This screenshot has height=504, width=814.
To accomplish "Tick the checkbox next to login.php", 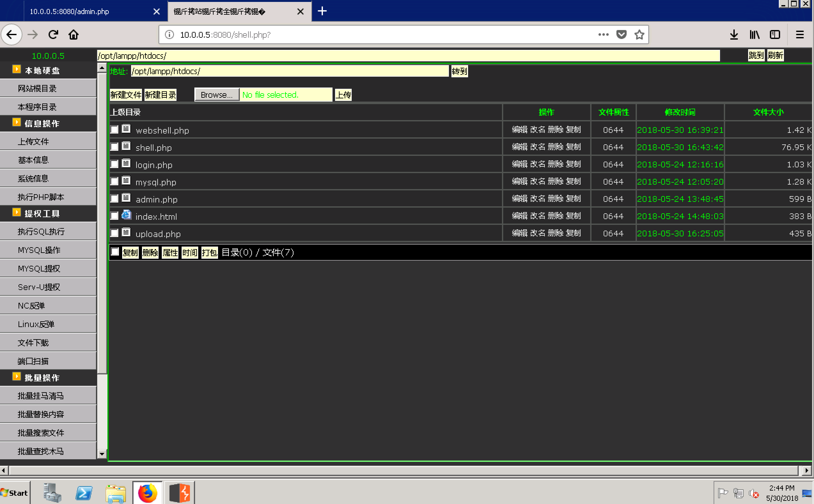I will [114, 164].
